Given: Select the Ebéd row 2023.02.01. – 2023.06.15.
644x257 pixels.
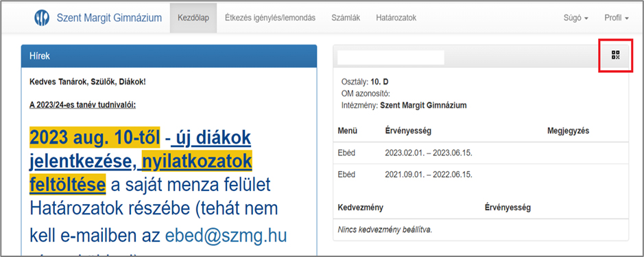Looking at the screenshot, I should click(481, 153).
